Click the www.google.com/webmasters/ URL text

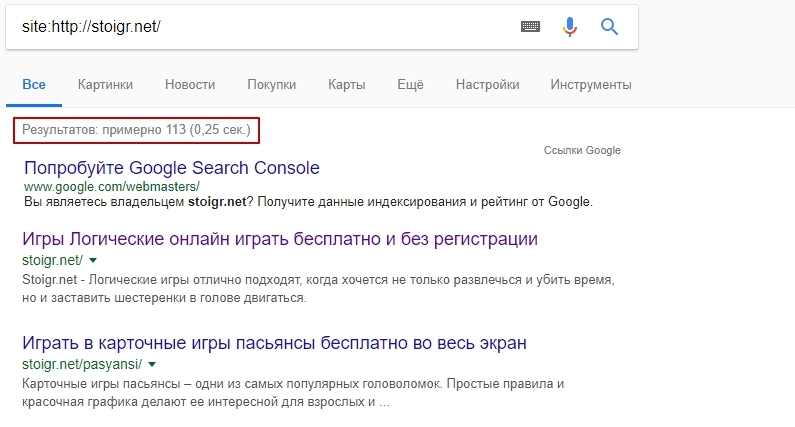tap(112, 187)
